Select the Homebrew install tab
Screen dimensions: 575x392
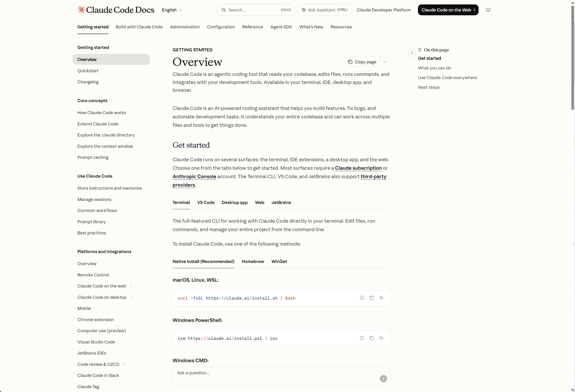pyautogui.click(x=253, y=262)
